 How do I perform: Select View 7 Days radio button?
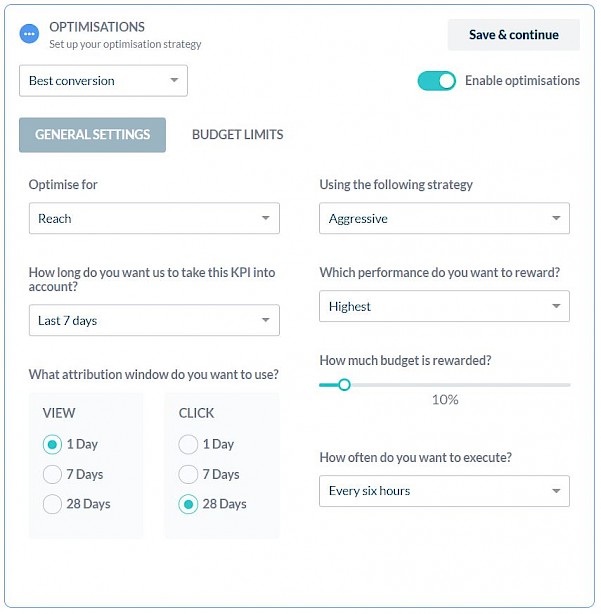[52, 474]
